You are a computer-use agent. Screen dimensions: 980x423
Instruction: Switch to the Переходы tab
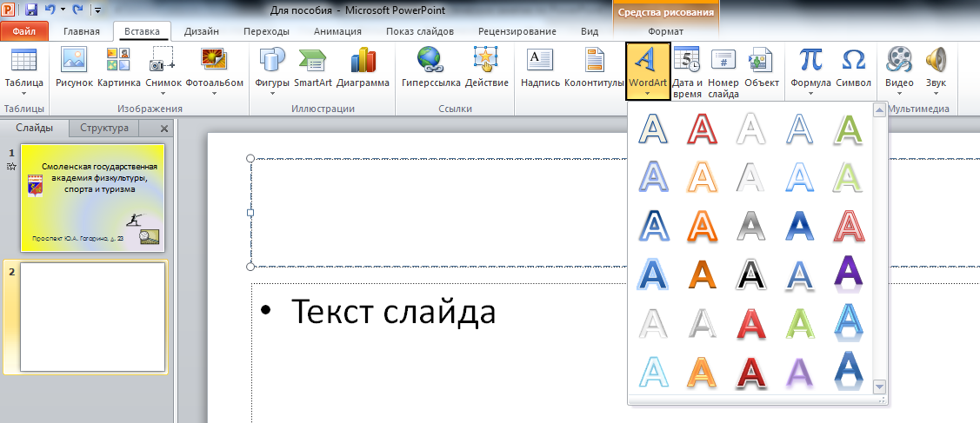266,31
